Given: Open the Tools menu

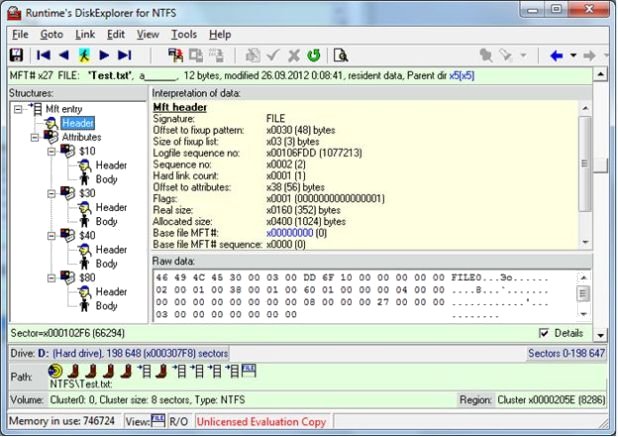Looking at the screenshot, I should (184, 35).
